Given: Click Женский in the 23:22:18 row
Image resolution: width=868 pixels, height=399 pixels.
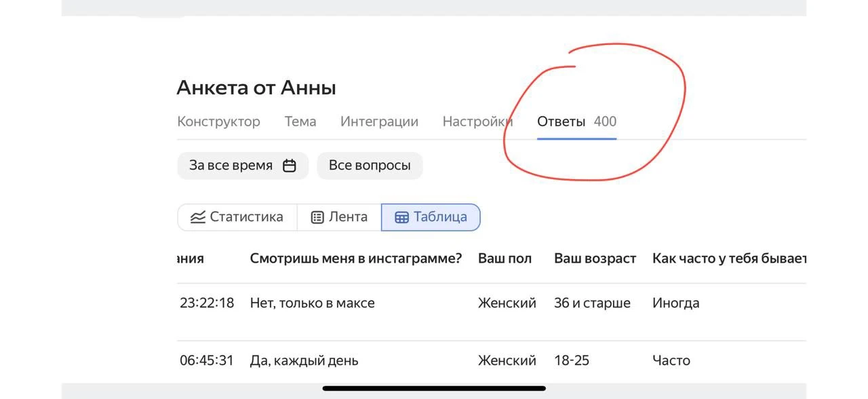Looking at the screenshot, I should tap(507, 303).
